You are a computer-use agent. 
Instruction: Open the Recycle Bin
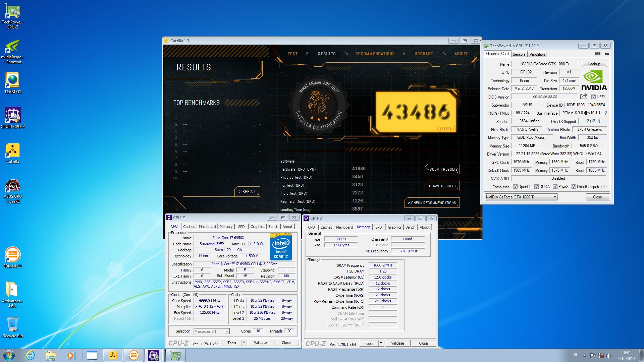point(12,327)
